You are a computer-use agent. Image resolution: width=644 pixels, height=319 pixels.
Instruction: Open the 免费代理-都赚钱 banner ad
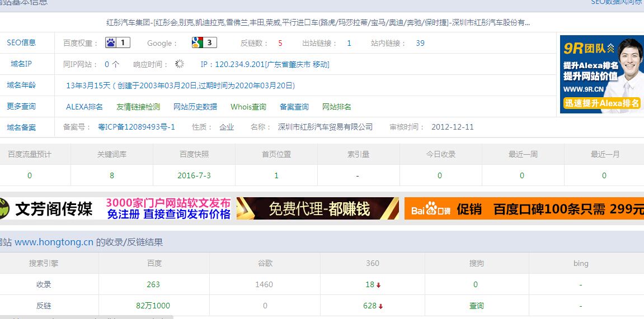317,208
